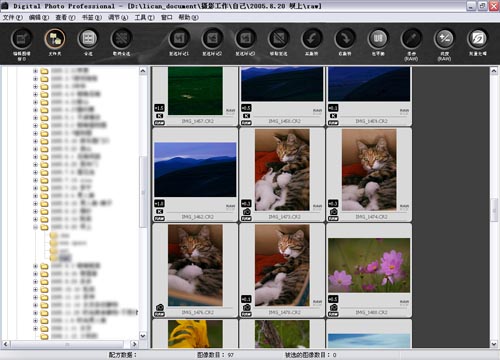Screen dimensions: 500x360
Task: Collapse the expanded folder's minus node
Action: (35, 227)
